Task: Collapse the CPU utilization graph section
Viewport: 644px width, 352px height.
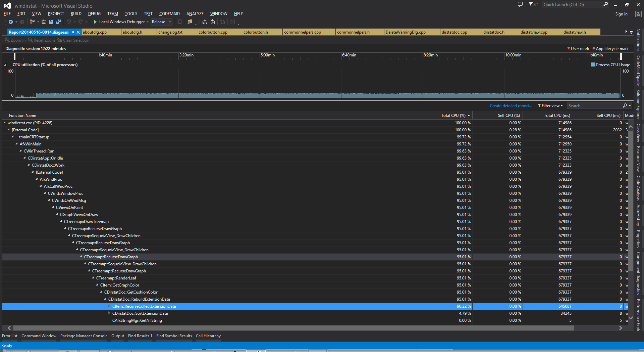Action: pyautogui.click(x=5, y=65)
